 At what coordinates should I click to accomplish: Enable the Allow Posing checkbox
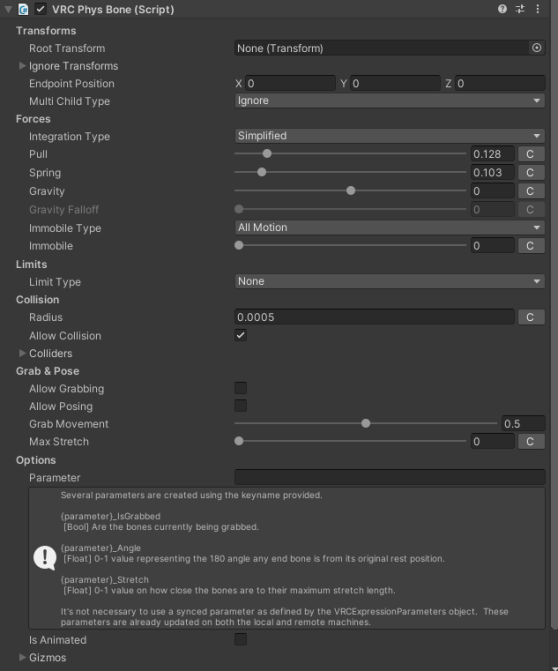pyautogui.click(x=240, y=406)
